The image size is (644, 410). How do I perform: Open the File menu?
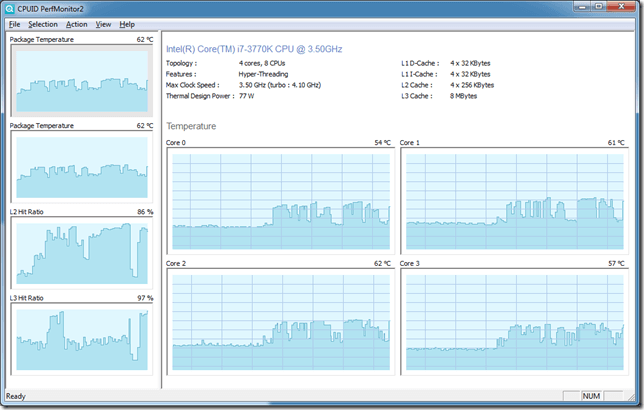[14, 24]
